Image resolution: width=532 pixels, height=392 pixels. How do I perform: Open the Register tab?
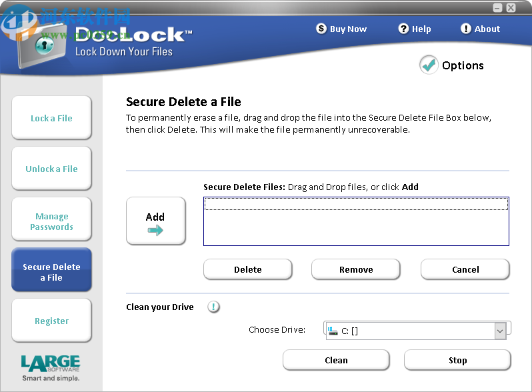pos(51,321)
